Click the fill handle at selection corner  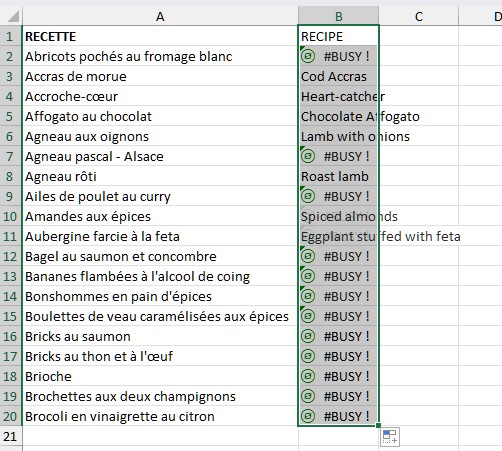[378, 425]
